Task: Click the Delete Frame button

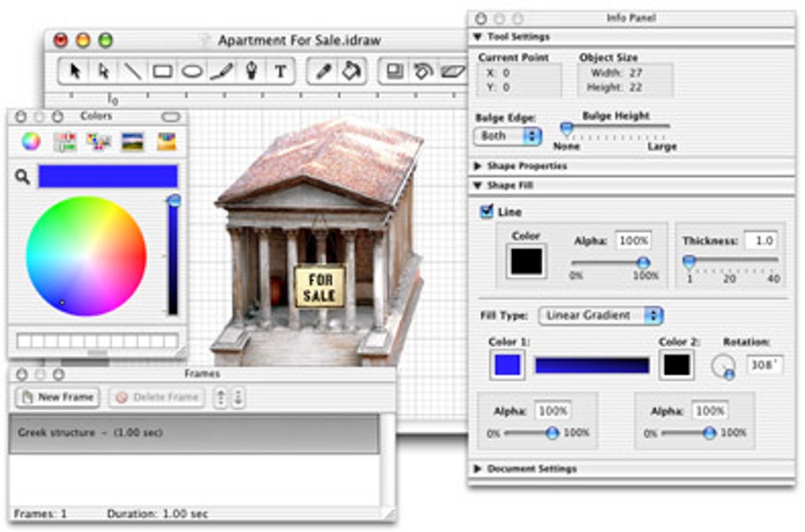Action: click(156, 398)
